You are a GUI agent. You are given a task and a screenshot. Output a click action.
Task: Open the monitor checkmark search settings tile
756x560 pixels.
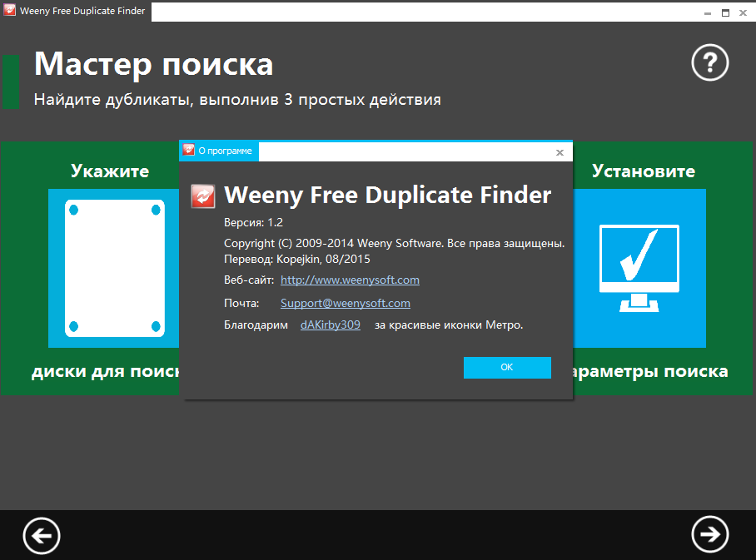click(639, 268)
